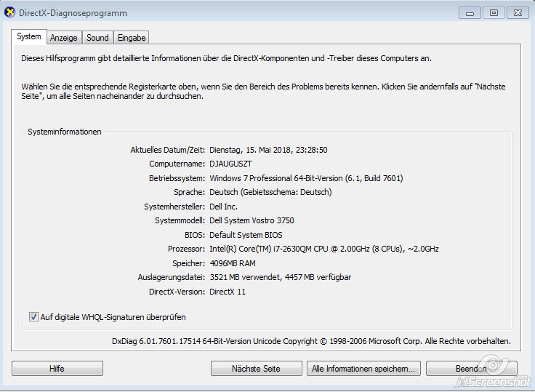The image size is (535, 392).
Task: Close the DirectX-Diagnoseprogramm window
Action: click(518, 13)
